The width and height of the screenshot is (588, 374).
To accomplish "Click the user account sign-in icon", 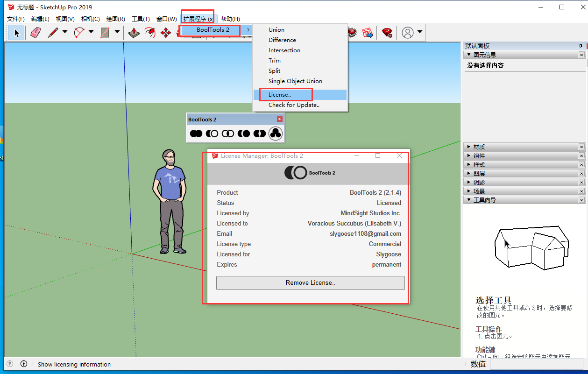I will tap(408, 33).
